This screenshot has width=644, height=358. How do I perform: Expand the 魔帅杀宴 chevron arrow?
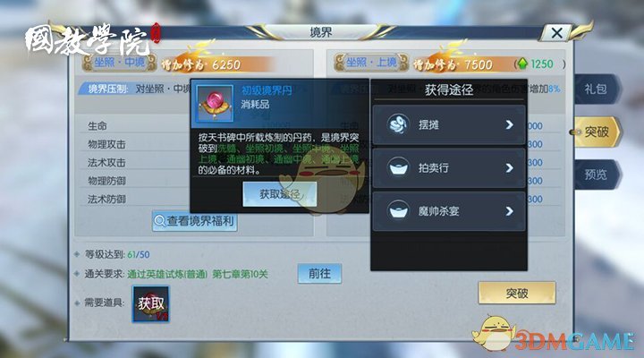(x=509, y=211)
